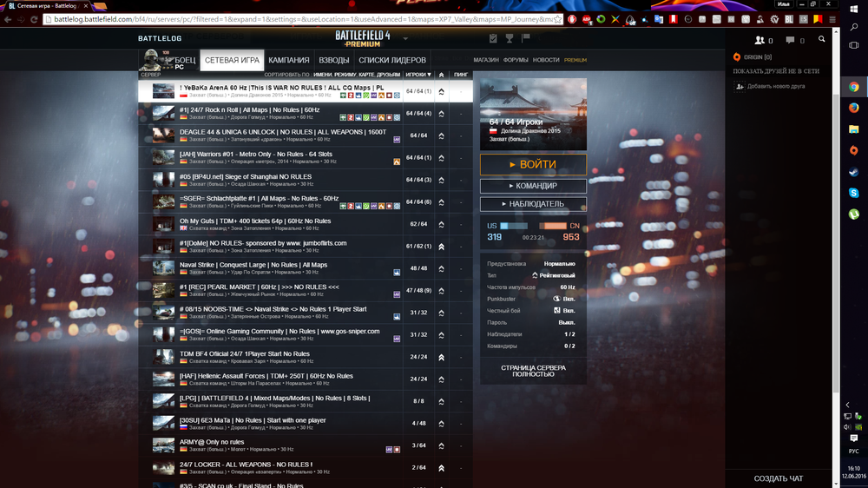Click the soldier avatar portrait

(151, 59)
